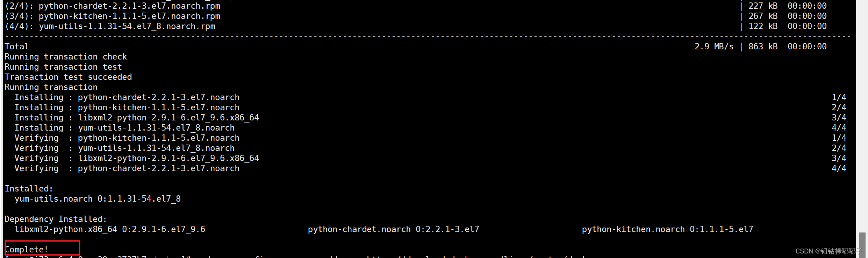868x258 pixels.
Task: Click the 'Installed:' heading
Action: click(29, 189)
